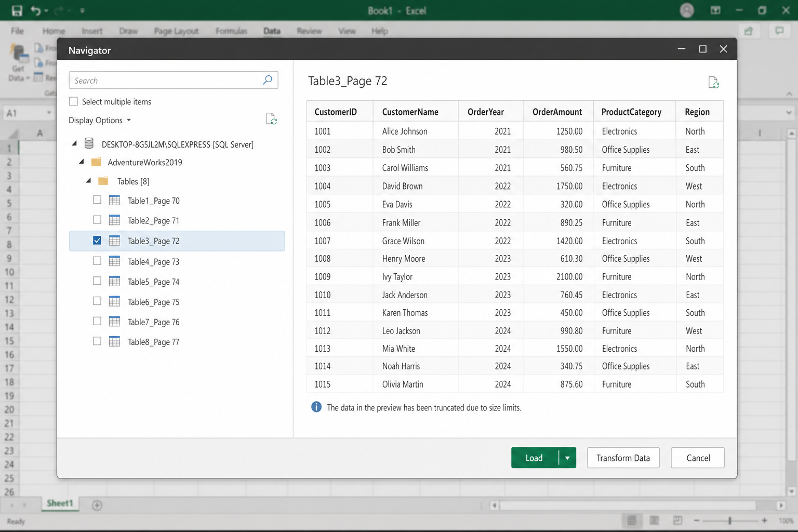Click the Get Data icon in Excel ribbon

point(19,54)
